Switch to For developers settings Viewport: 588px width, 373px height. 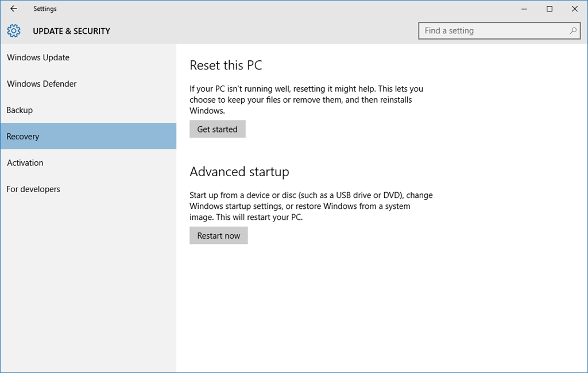88,189
